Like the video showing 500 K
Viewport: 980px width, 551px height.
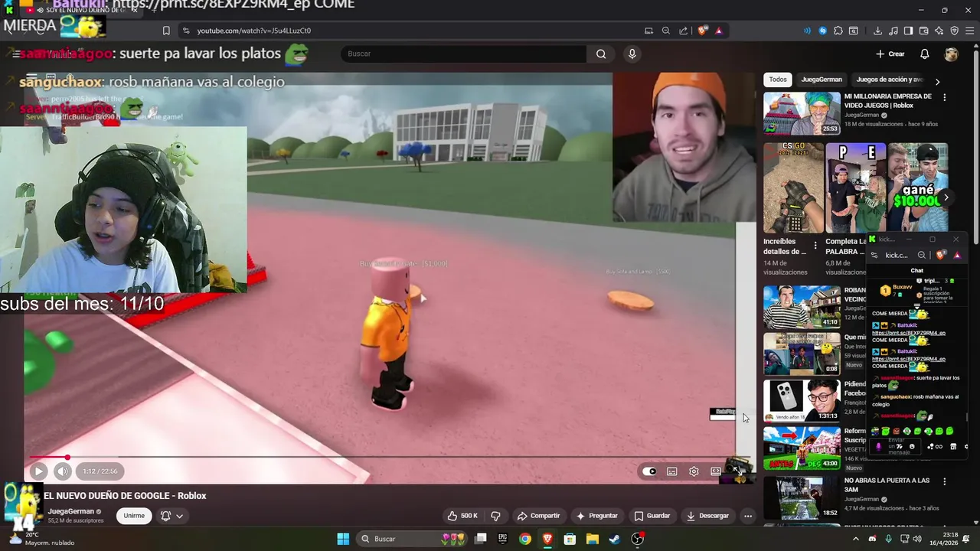(462, 516)
